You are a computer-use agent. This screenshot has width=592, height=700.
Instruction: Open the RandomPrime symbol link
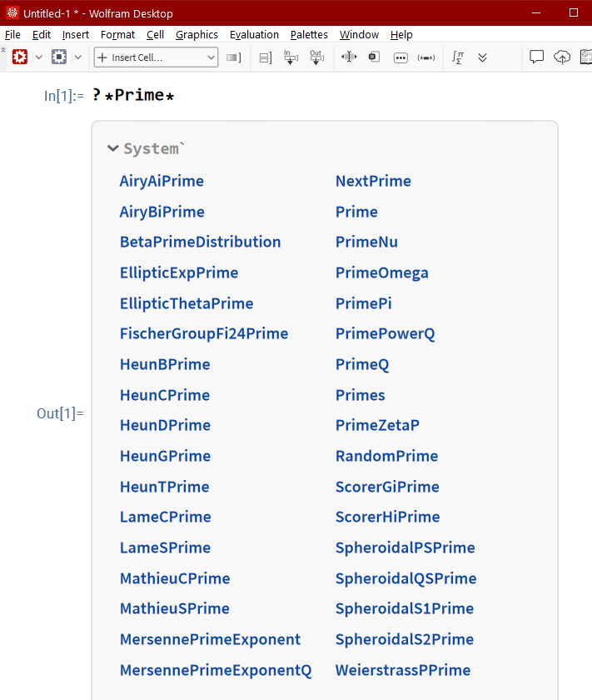pos(387,456)
